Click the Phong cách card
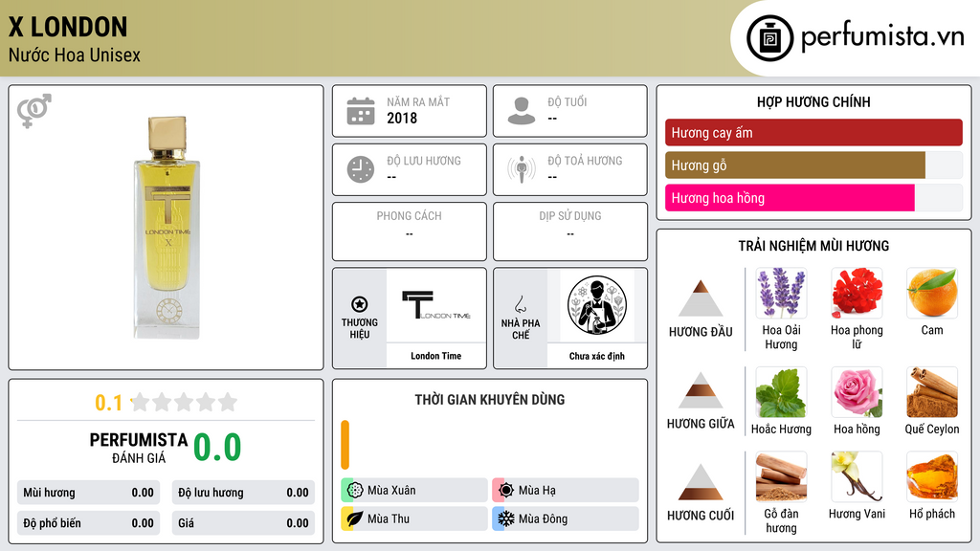980x551 pixels. pyautogui.click(x=410, y=231)
